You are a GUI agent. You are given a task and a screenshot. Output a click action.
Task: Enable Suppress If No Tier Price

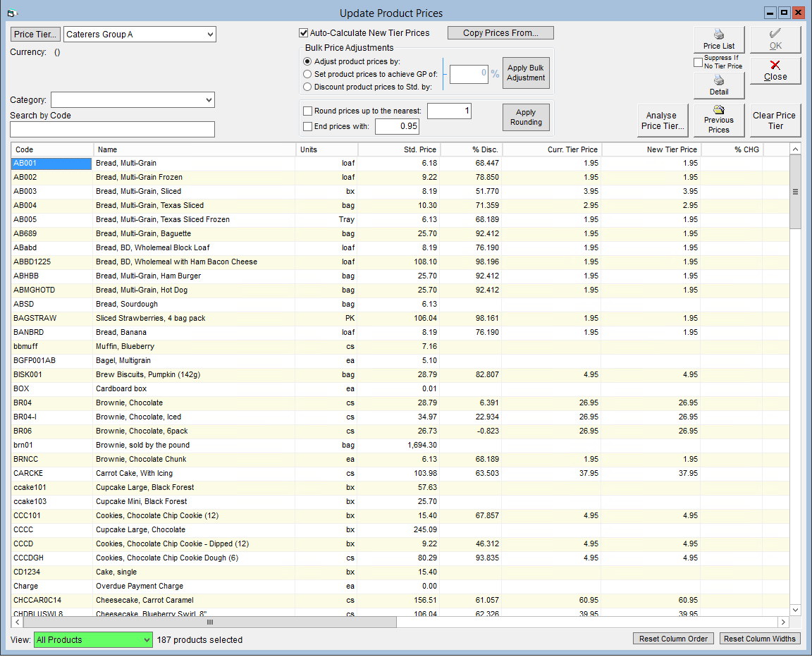(698, 62)
